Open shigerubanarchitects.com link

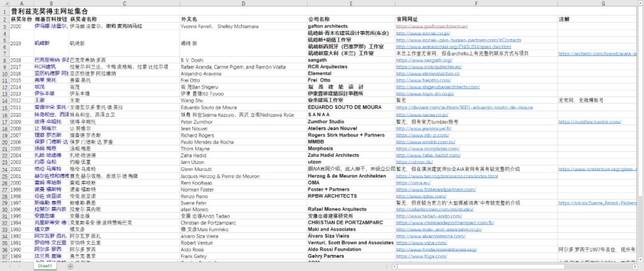click(438, 87)
